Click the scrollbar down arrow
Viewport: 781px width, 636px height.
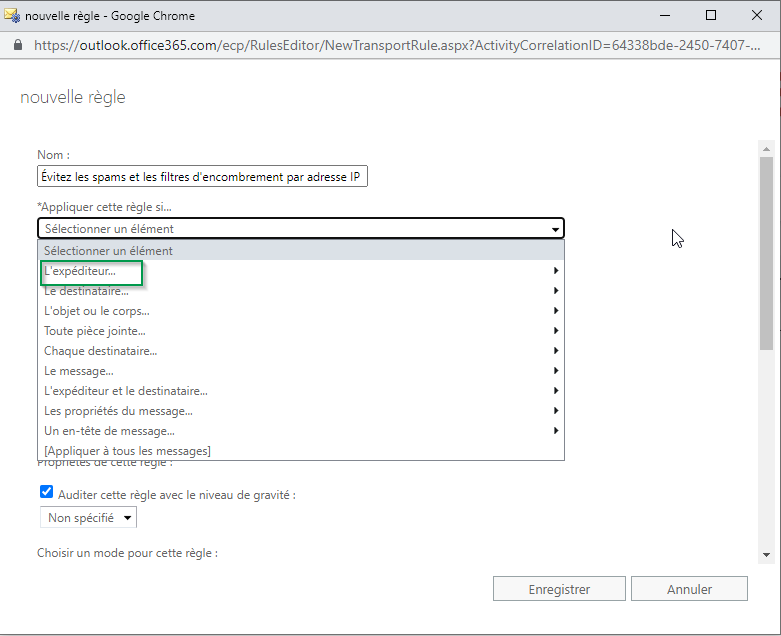click(766, 554)
